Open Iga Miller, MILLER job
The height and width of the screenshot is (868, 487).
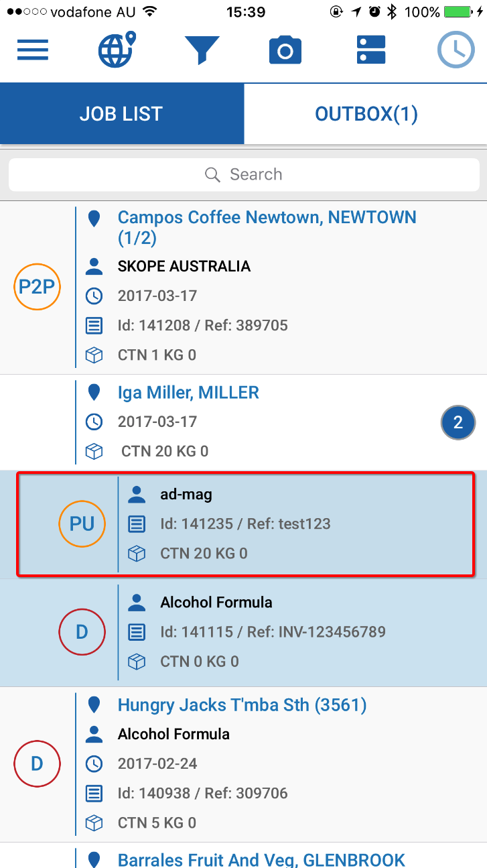tap(188, 393)
